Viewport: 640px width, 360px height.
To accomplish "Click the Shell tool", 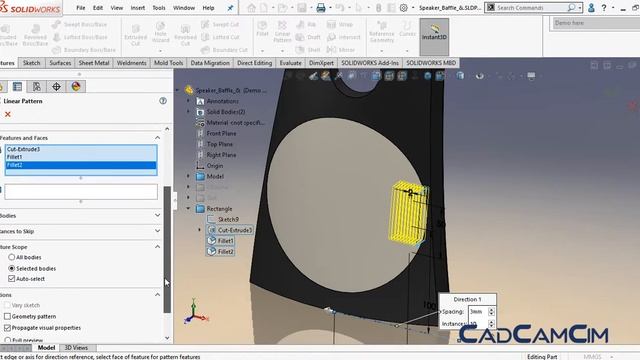I will click(x=308, y=50).
